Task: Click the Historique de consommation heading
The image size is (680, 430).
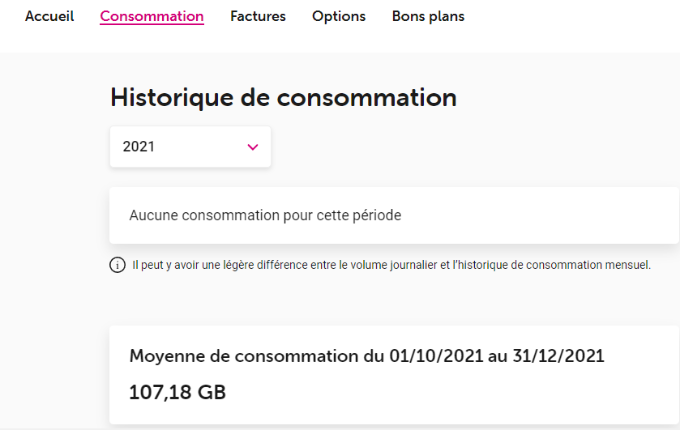Action: tap(283, 97)
